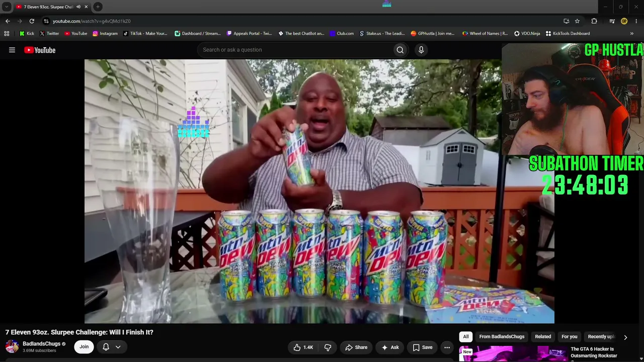Open the Dashboard / Stream bookmark
Image resolution: width=644 pixels, height=362 pixels.
pyautogui.click(x=198, y=34)
